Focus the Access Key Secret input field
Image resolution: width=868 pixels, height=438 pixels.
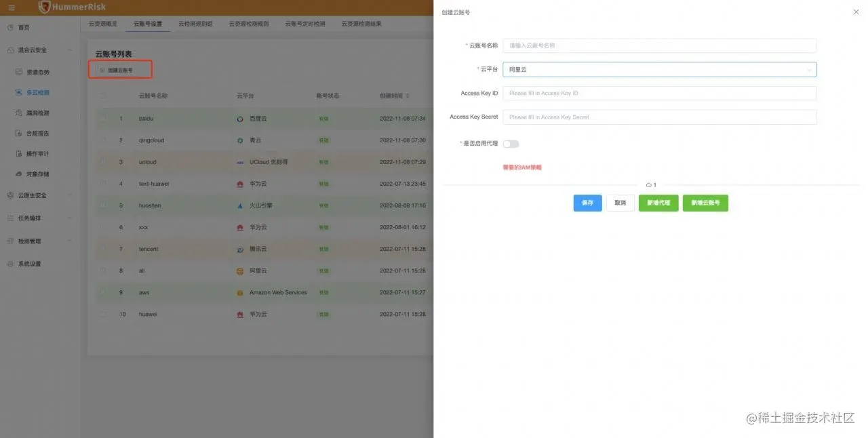coord(659,117)
